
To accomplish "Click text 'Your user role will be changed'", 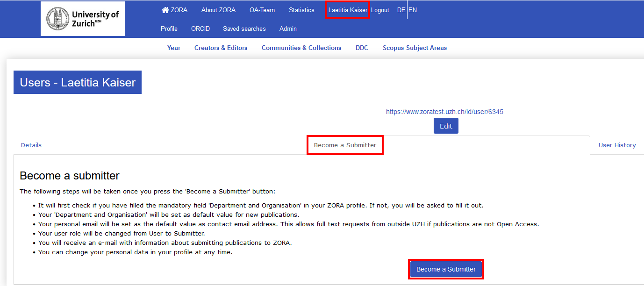I will pos(84,233).
